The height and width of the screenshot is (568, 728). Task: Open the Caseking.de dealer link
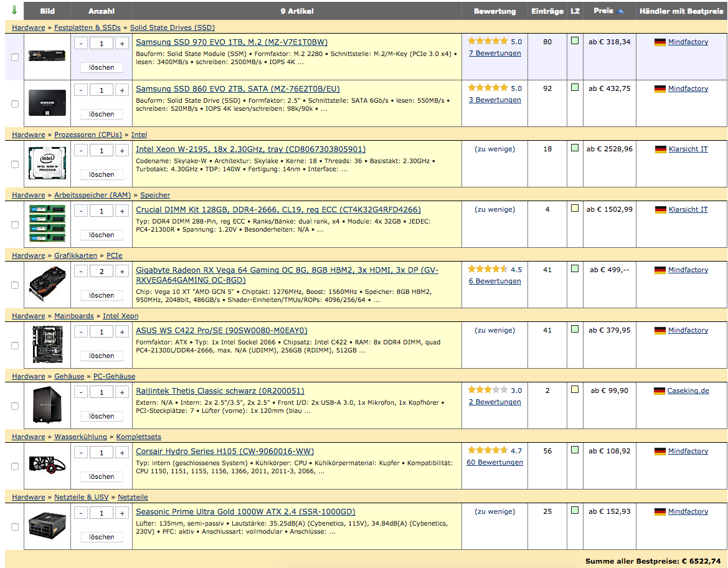coord(688,391)
